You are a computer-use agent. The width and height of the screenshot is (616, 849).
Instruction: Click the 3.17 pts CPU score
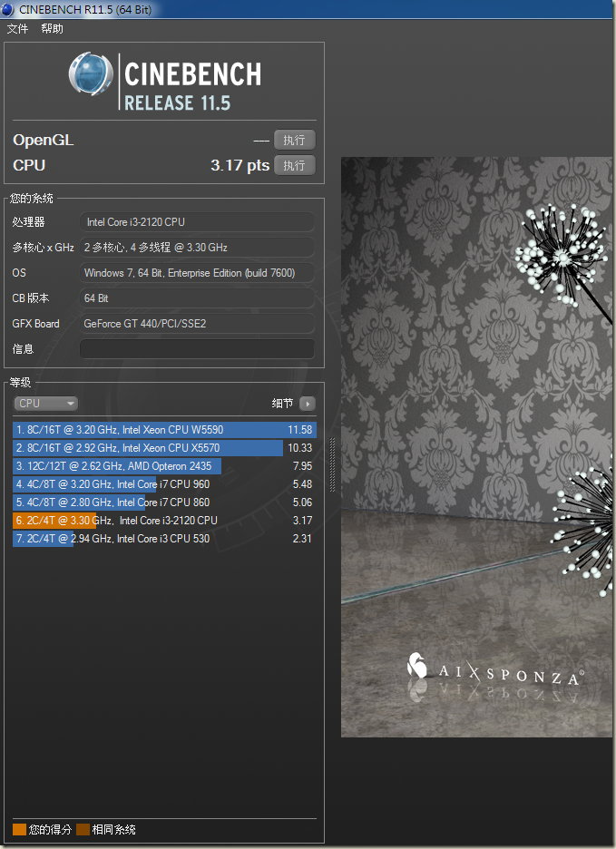240,165
